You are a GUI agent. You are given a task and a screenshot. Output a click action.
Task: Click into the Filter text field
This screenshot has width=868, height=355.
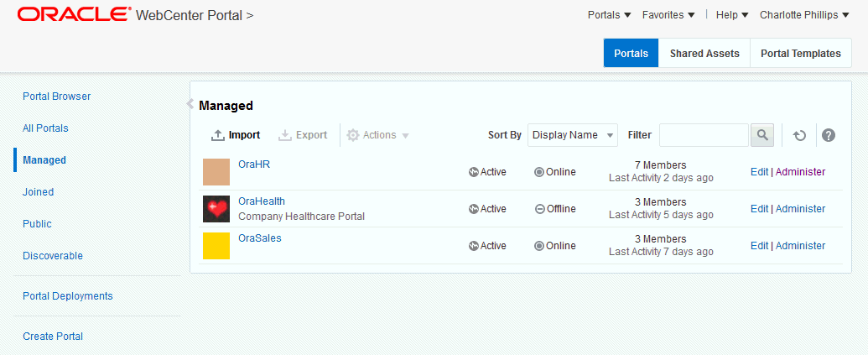tap(703, 135)
